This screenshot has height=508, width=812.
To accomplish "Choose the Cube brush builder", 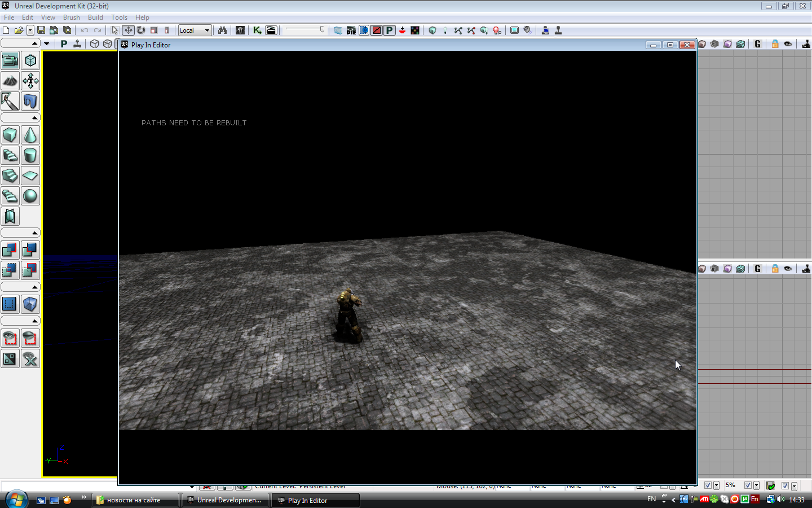I will tap(10, 135).
